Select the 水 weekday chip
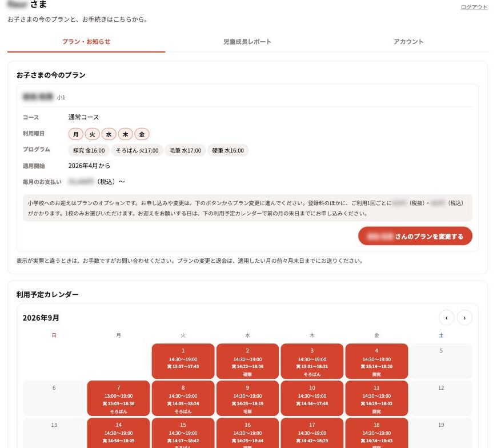 [x=109, y=134]
